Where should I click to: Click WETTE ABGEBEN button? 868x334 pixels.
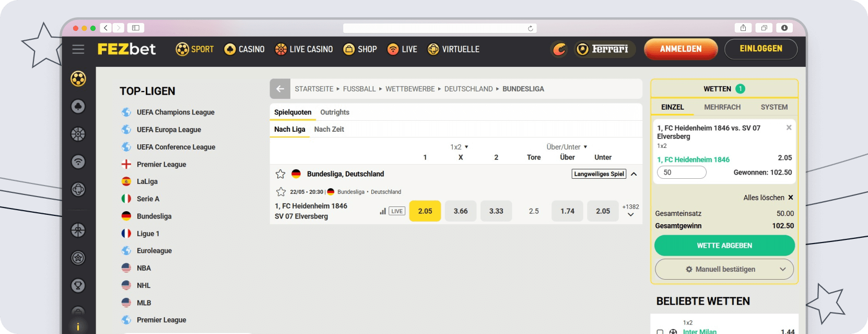click(x=724, y=246)
